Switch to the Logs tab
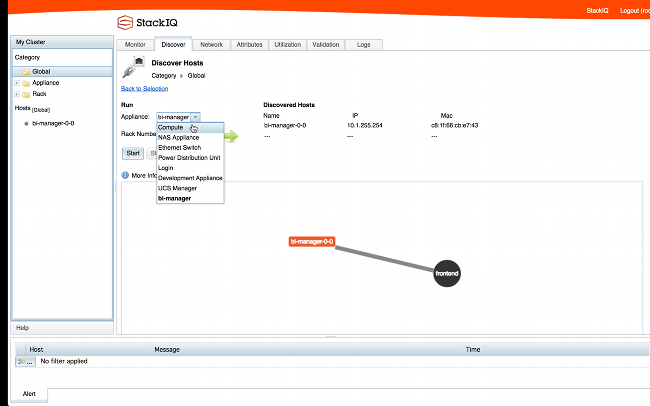 pyautogui.click(x=364, y=44)
